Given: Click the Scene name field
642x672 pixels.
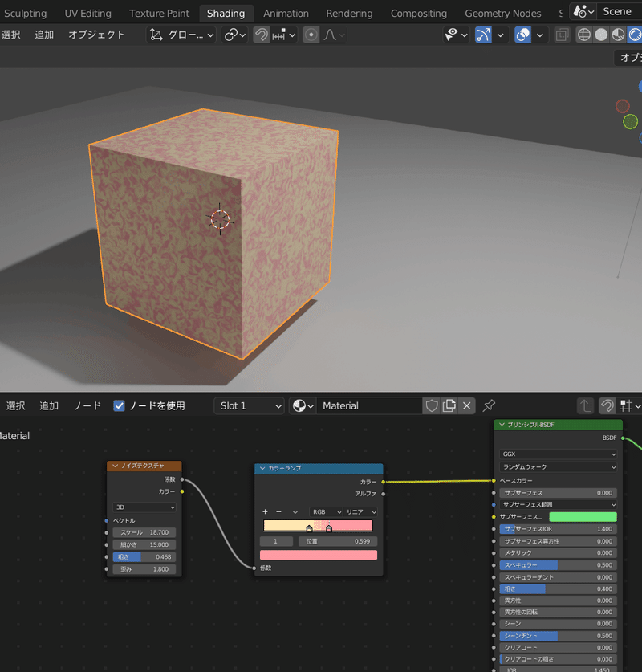Looking at the screenshot, I should click(620, 11).
